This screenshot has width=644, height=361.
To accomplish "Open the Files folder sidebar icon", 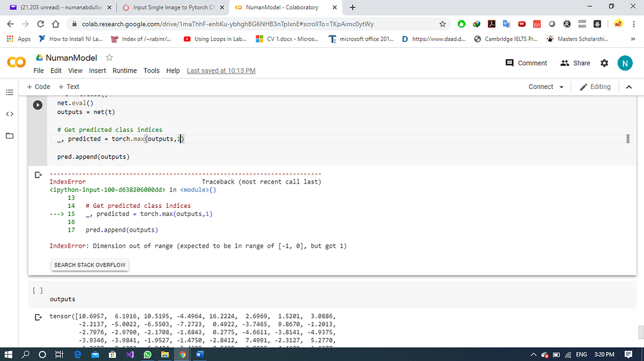I will click(9, 136).
